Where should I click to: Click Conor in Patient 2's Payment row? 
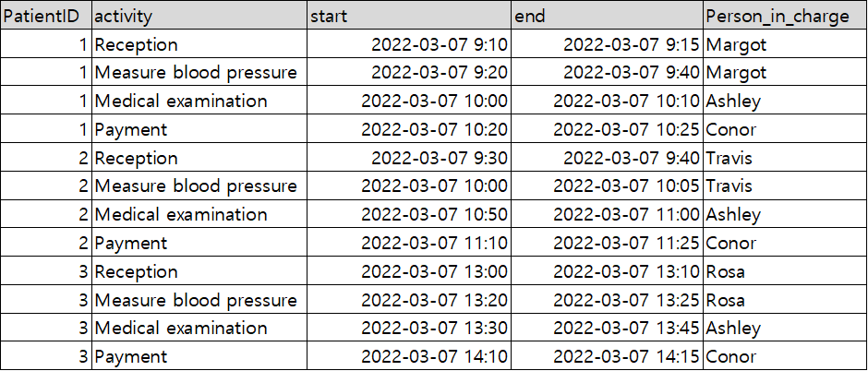click(730, 243)
